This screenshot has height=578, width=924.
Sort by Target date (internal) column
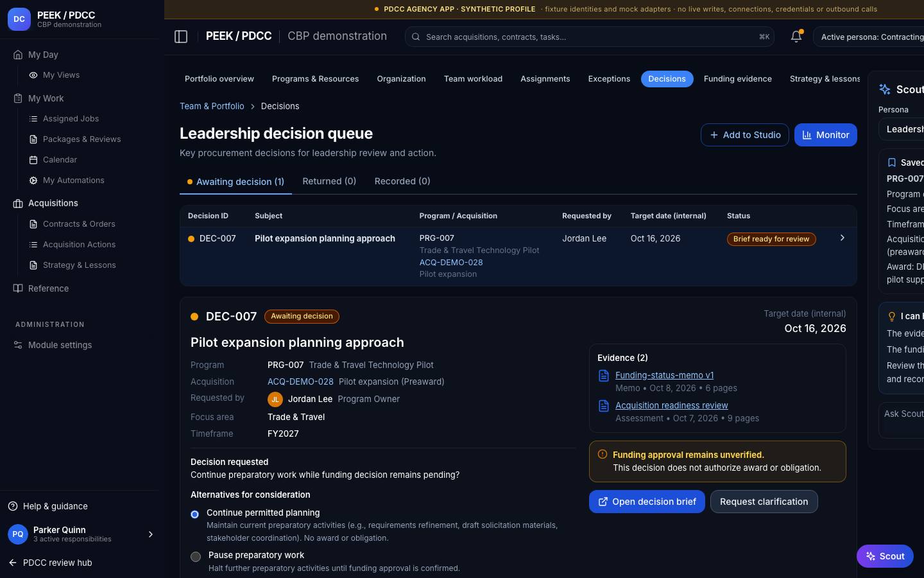[x=668, y=216]
